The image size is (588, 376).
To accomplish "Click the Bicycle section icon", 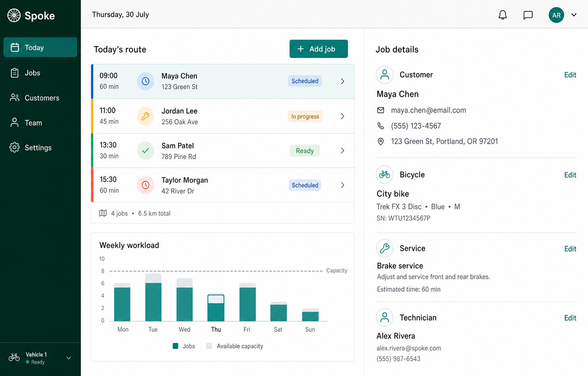I will point(384,175).
